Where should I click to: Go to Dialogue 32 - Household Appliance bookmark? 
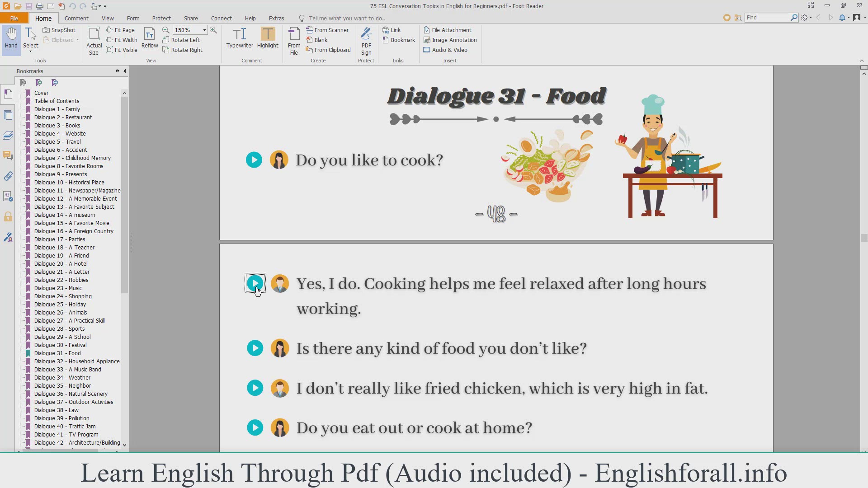[x=76, y=361]
